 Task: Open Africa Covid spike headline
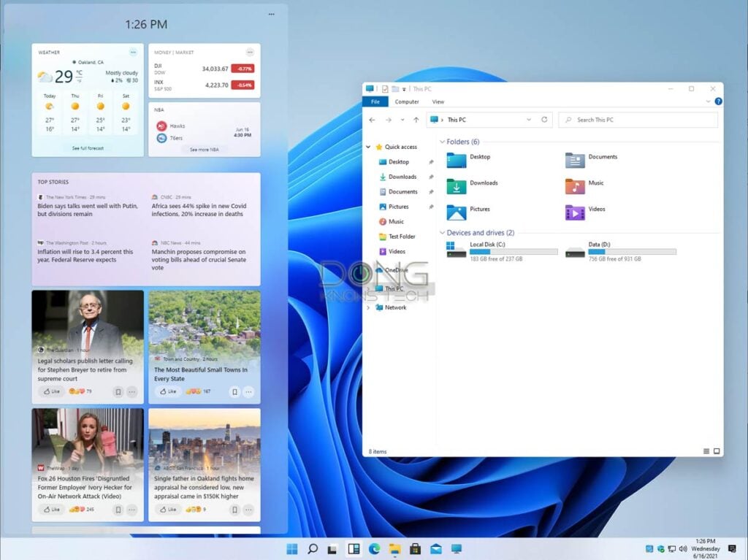click(199, 210)
